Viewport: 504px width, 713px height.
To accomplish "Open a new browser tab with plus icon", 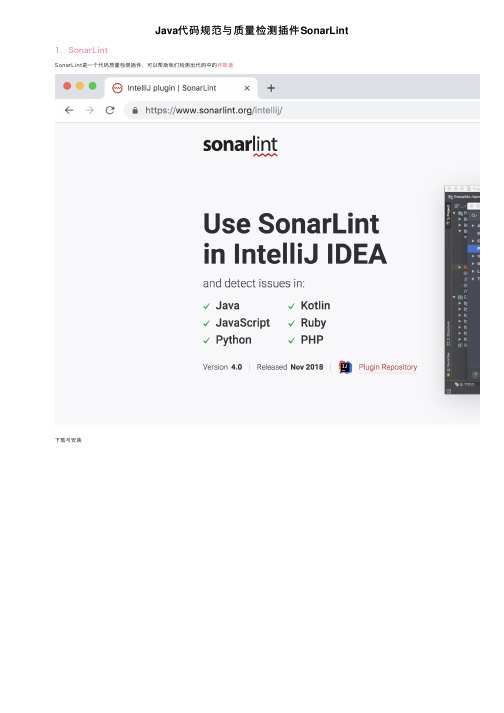I will tap(271, 88).
